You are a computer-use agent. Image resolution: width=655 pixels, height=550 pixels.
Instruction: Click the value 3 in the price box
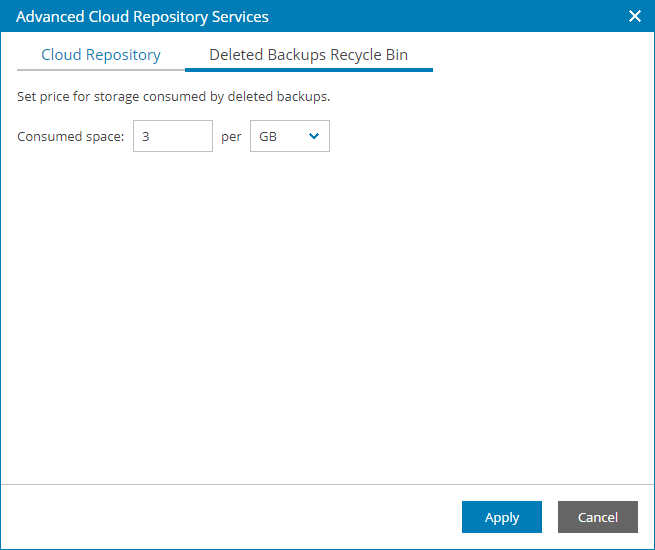146,137
